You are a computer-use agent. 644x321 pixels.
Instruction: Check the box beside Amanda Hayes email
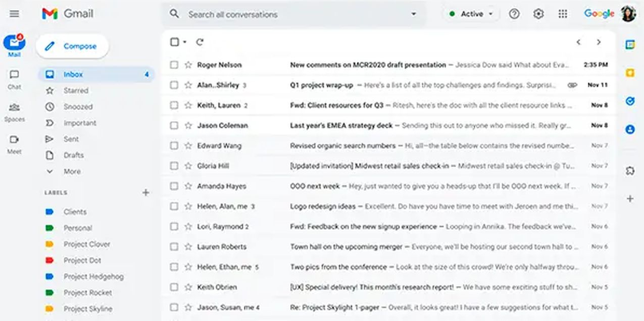(x=174, y=186)
